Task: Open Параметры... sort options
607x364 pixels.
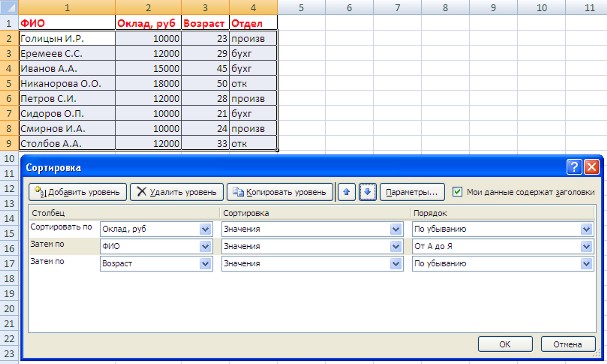Action: click(x=412, y=192)
